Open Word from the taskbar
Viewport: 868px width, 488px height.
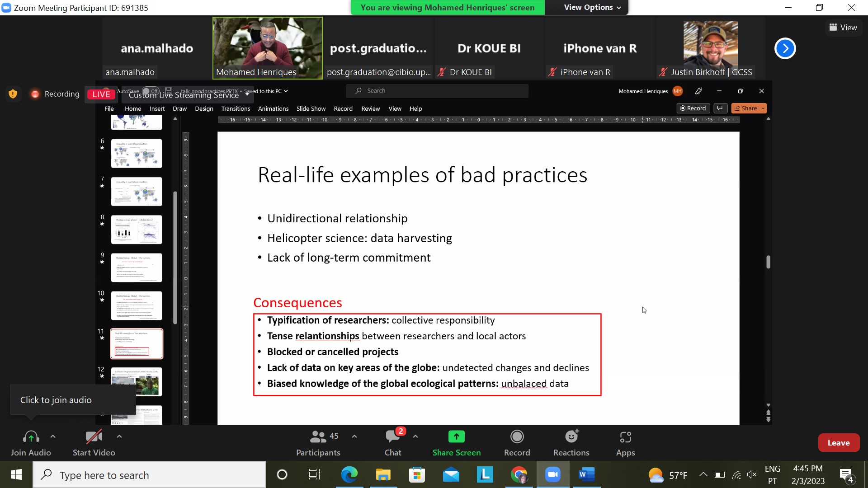(587, 474)
